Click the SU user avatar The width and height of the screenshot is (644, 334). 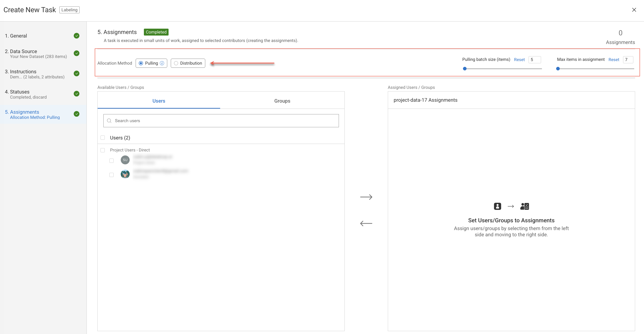coord(125,160)
